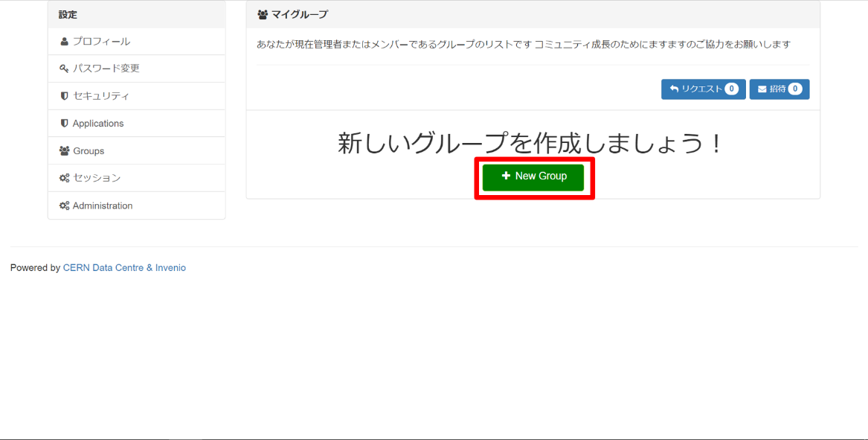
Task: Go to パスワード変更 in the sidebar
Action: 106,68
